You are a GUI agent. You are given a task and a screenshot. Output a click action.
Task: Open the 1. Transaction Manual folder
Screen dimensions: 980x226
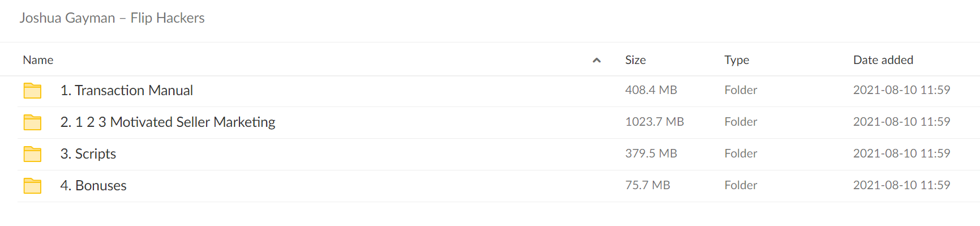tap(127, 91)
